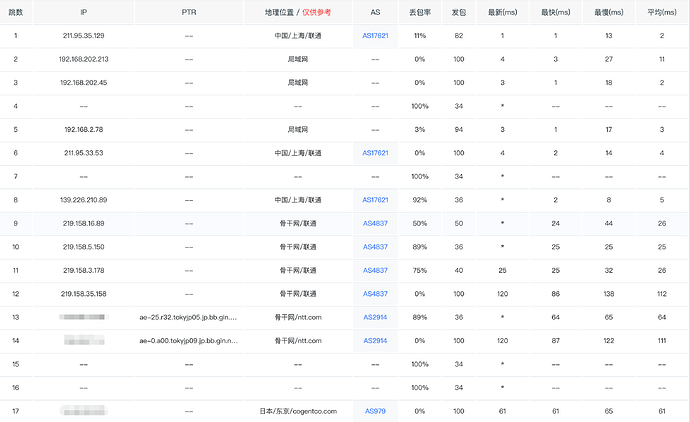Open AS2914 link in hop 13 row

point(375,317)
